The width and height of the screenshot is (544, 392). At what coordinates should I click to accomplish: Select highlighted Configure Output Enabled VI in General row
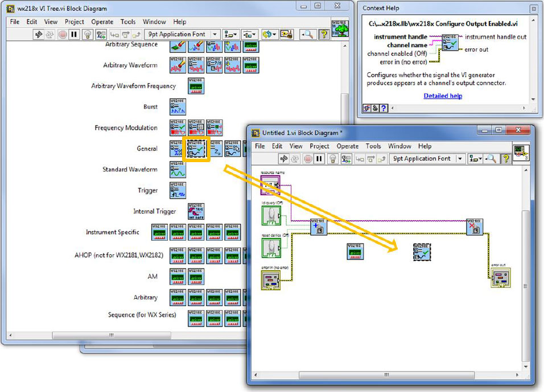196,148
